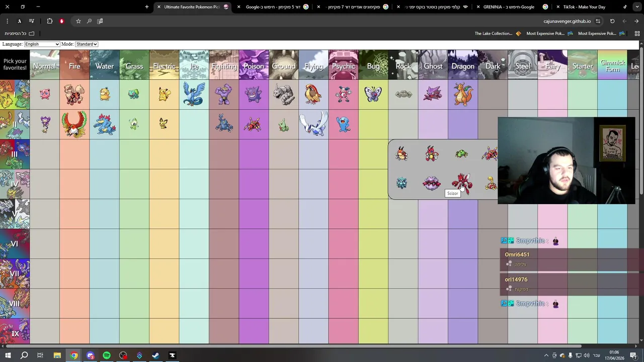Bookmark this page with the star
This screenshot has width=644, height=362.
[78, 21]
